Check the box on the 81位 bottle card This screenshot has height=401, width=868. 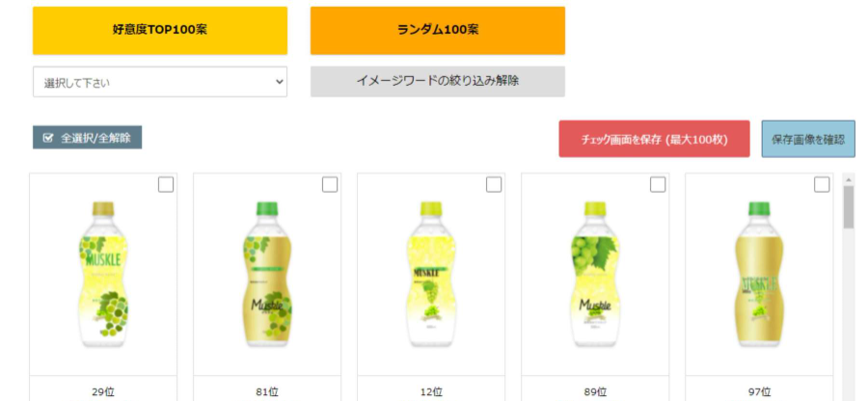pos(330,185)
